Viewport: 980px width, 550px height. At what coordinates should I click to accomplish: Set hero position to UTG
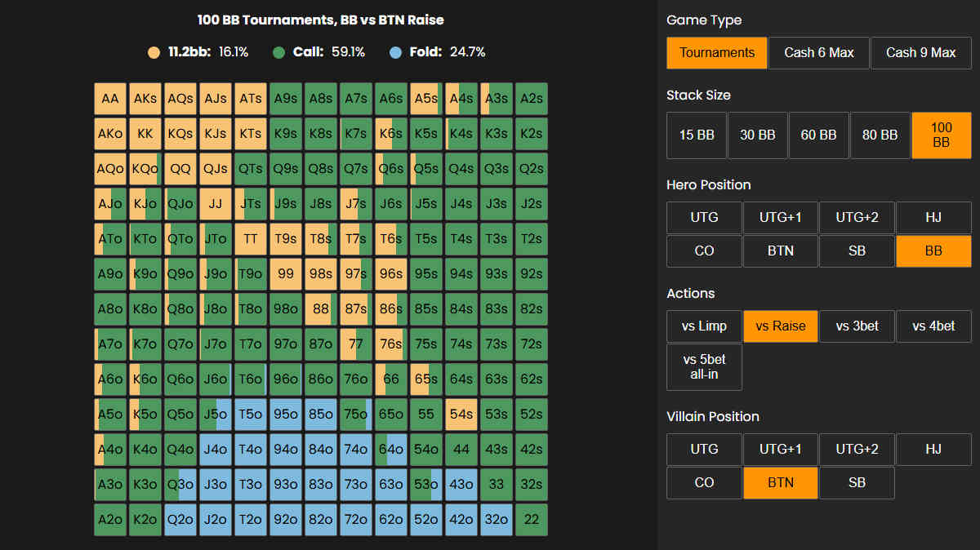[x=704, y=217]
